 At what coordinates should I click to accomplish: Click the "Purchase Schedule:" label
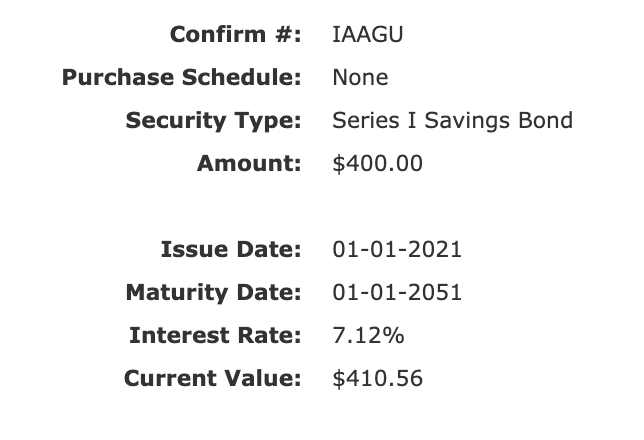[181, 77]
